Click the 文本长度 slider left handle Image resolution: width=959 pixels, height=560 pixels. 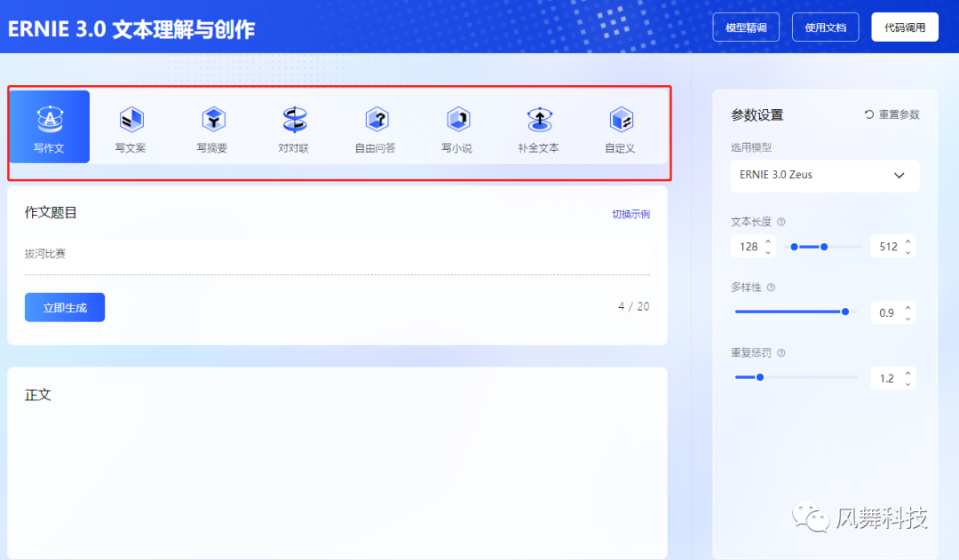pyautogui.click(x=794, y=247)
